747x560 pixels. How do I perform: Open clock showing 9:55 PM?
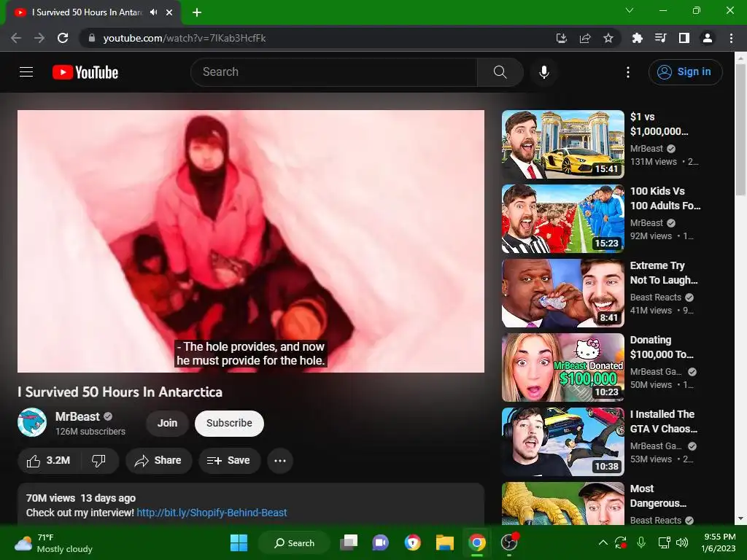click(719, 542)
